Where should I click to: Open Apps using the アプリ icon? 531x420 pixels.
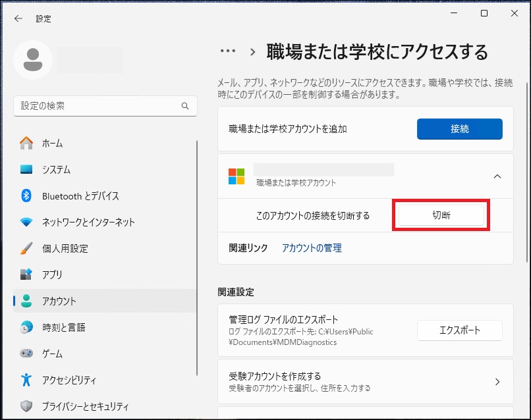pos(26,275)
